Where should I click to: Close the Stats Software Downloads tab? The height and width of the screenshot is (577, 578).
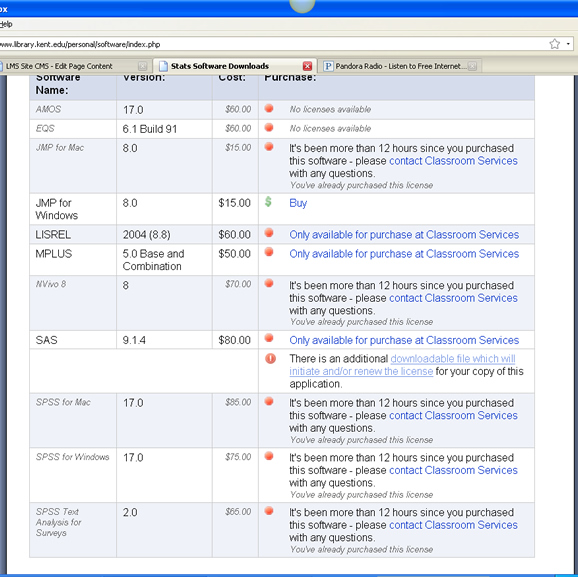[x=307, y=66]
